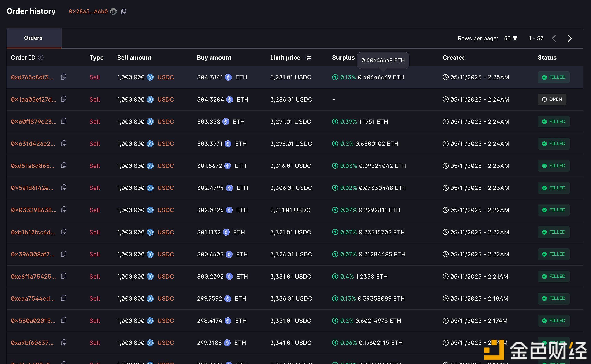Copy the wallet address 0x28a5...A6b0

124,11
